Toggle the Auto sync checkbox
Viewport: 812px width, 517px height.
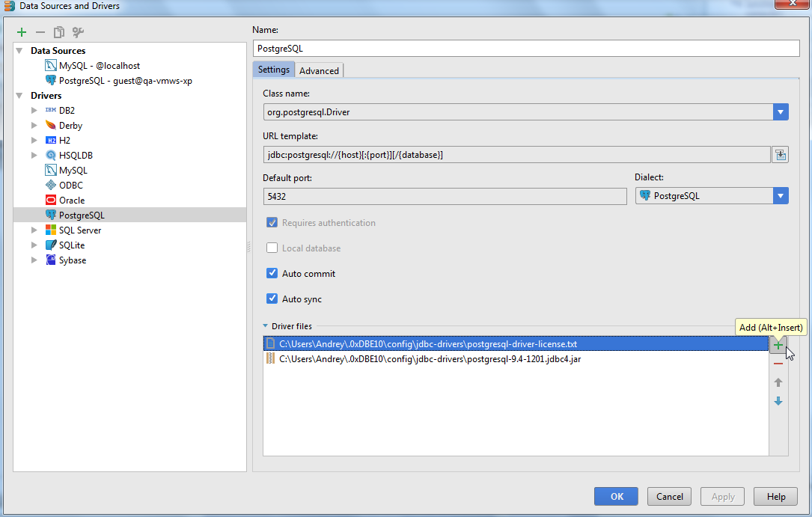pyautogui.click(x=272, y=299)
